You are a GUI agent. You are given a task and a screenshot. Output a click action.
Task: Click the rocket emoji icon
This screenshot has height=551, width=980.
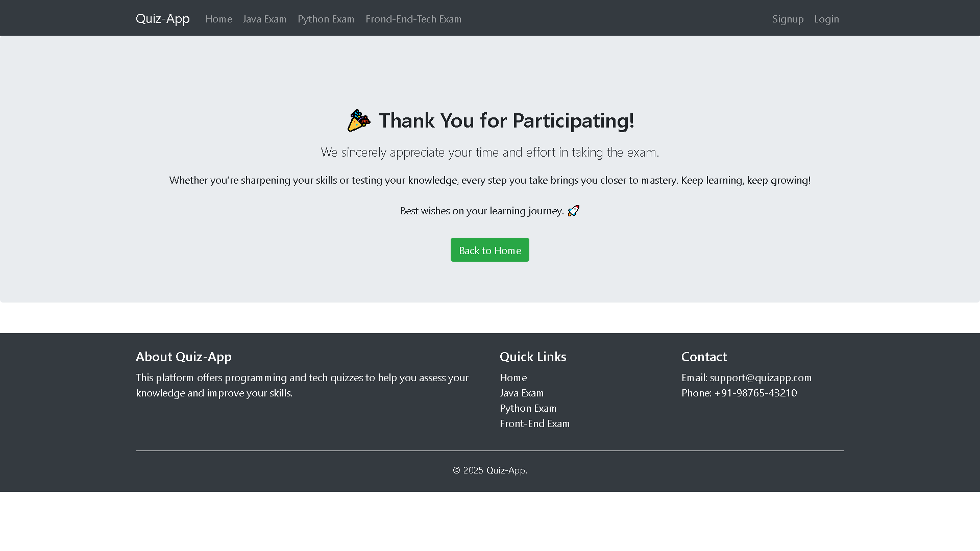(x=573, y=211)
